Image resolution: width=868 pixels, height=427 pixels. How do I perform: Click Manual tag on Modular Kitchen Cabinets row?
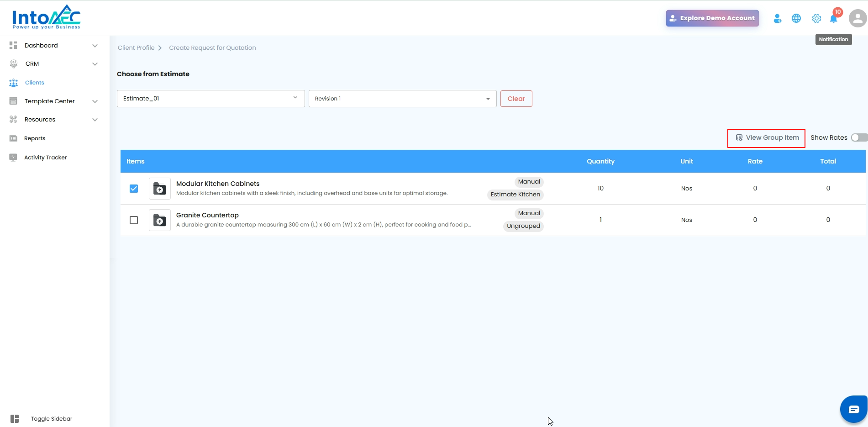[x=529, y=182]
